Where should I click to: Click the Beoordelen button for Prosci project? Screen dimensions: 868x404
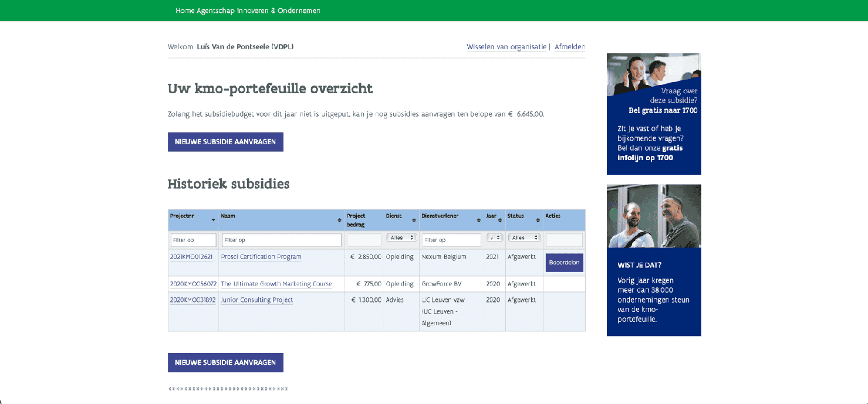coord(564,263)
